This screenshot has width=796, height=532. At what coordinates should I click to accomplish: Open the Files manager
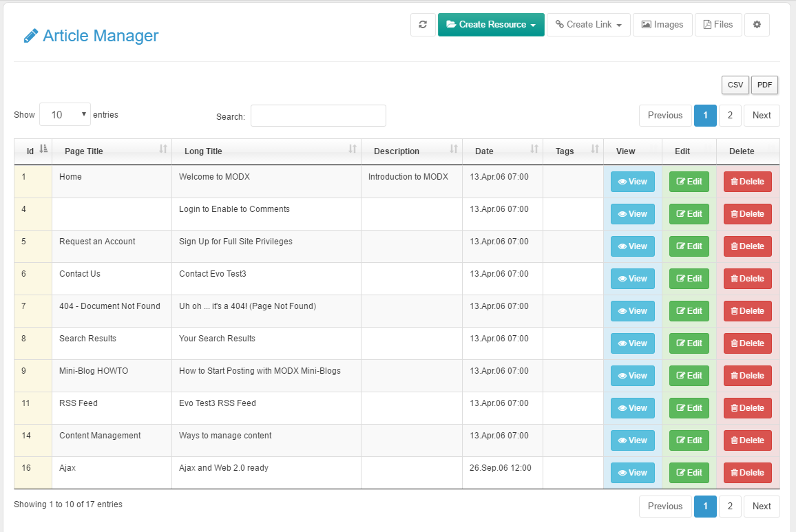click(718, 24)
